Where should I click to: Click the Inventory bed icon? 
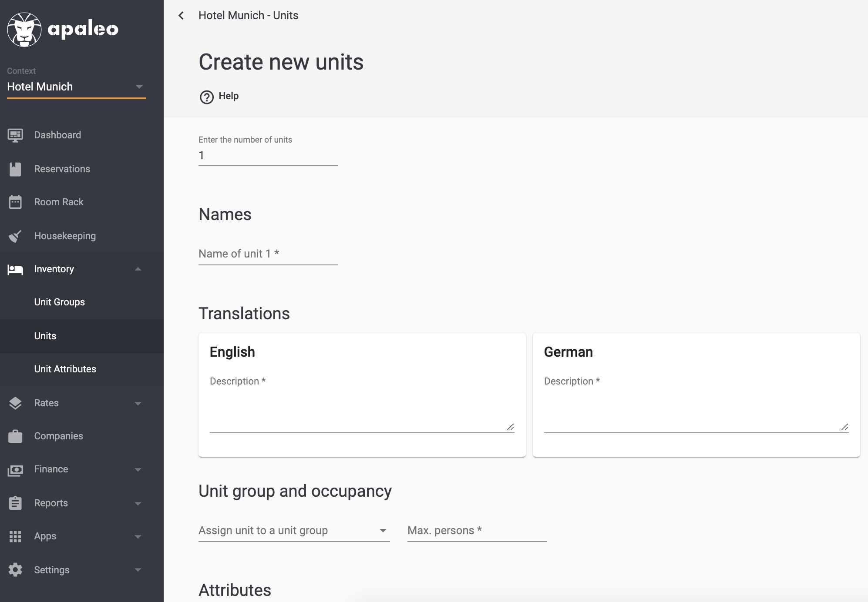pyautogui.click(x=15, y=269)
